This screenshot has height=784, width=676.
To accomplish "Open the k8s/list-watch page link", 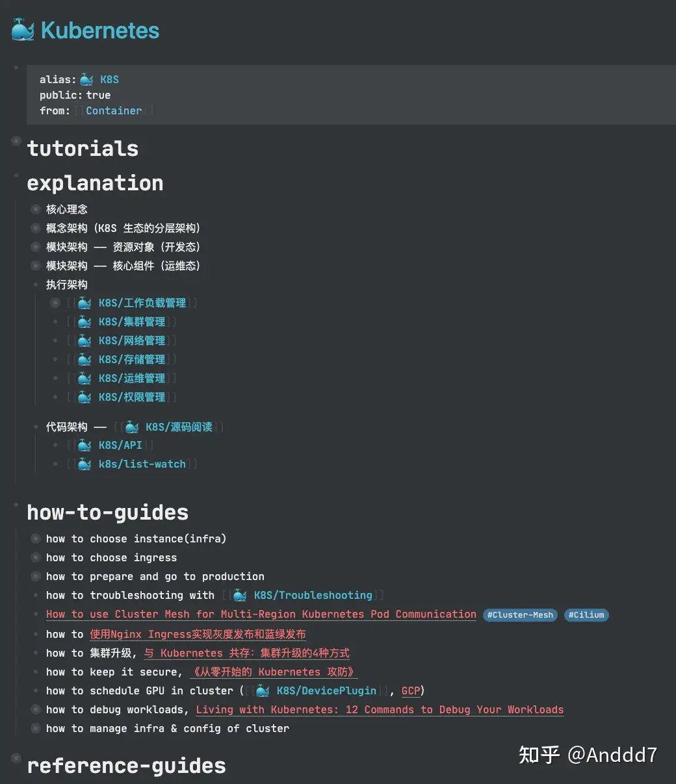I will pyautogui.click(x=142, y=464).
